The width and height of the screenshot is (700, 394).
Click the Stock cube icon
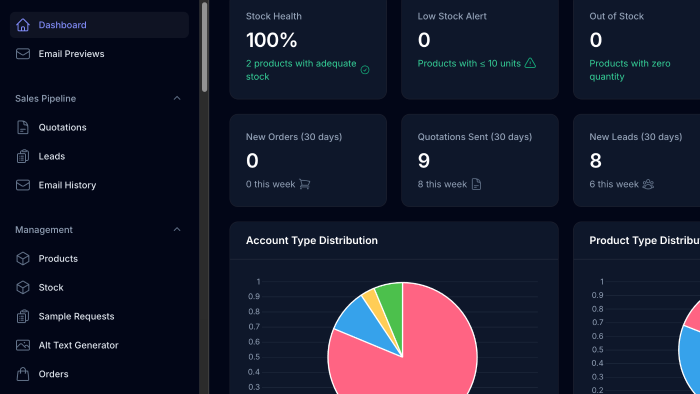23,287
